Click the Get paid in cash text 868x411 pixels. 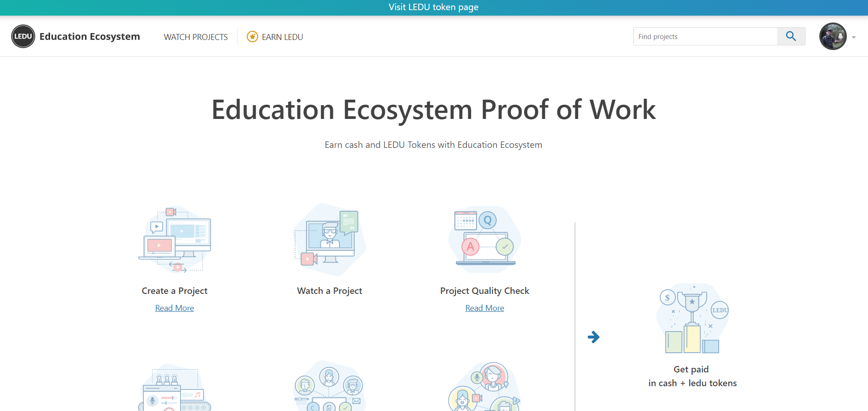tap(692, 376)
